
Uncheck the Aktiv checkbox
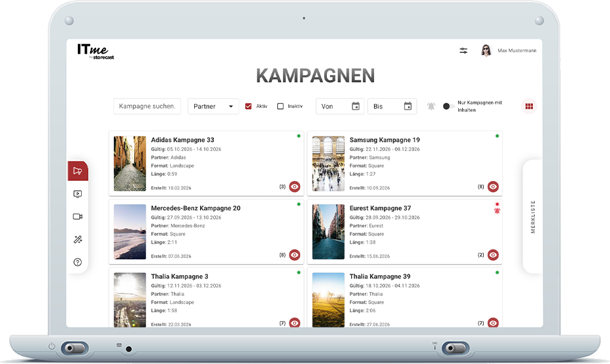tap(248, 106)
